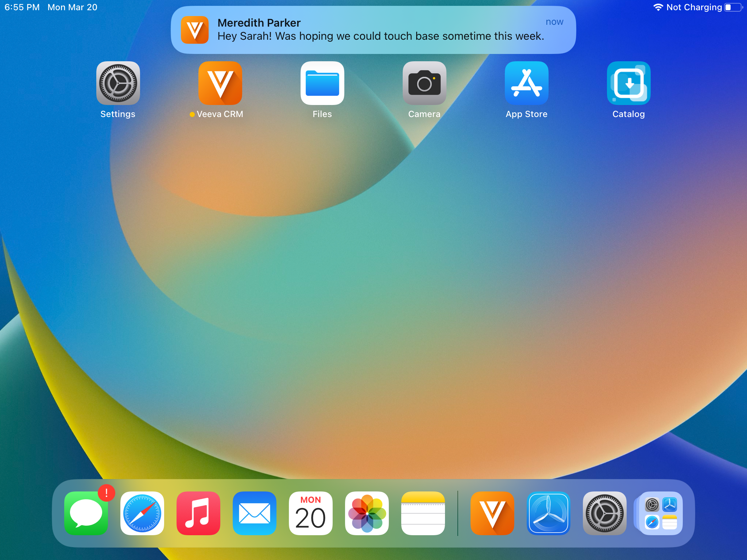The height and width of the screenshot is (560, 747).
Task: Open recent Veeva CRM in dock
Action: tap(492, 513)
